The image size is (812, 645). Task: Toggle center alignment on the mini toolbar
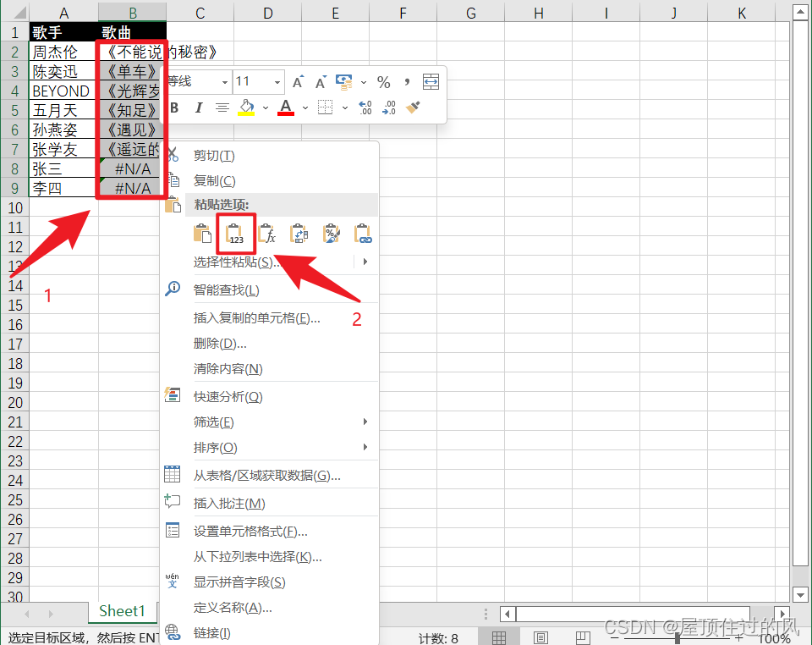221,107
